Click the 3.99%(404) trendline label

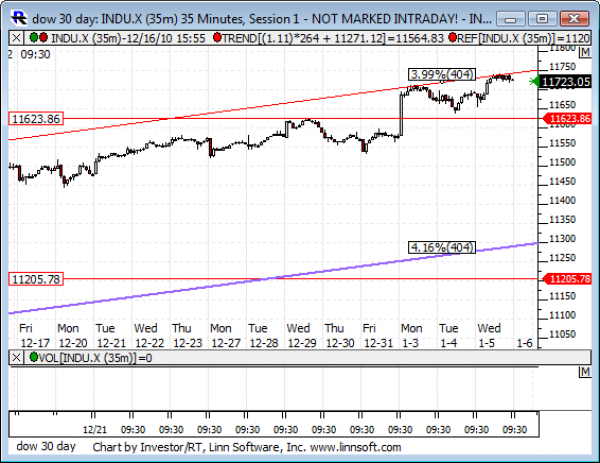(442, 74)
